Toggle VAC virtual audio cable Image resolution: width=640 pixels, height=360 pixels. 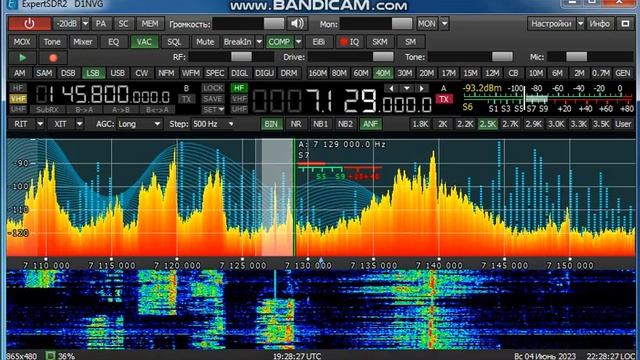[x=144, y=42]
